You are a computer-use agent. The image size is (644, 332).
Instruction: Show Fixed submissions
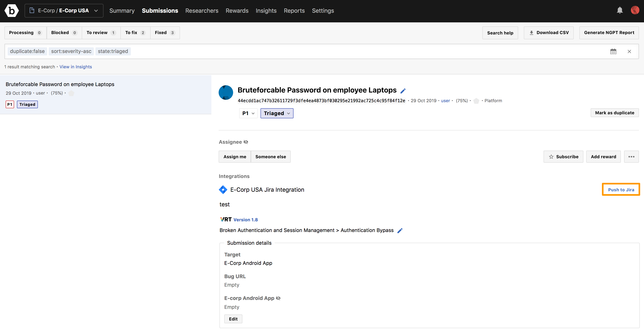click(165, 32)
